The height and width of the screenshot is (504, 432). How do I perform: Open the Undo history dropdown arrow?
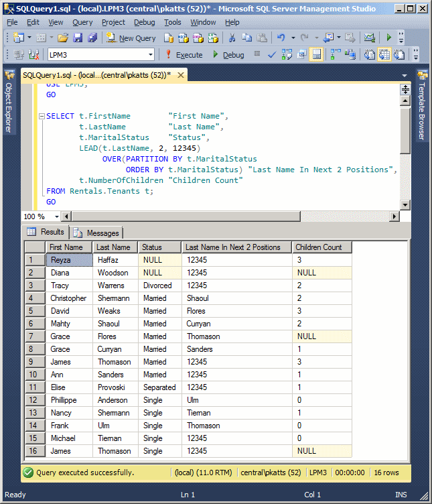[293, 38]
